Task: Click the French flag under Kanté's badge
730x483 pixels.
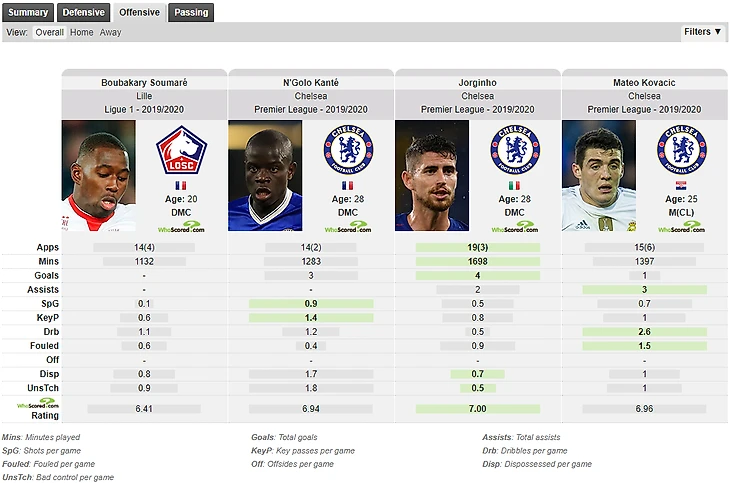Action: [x=347, y=185]
